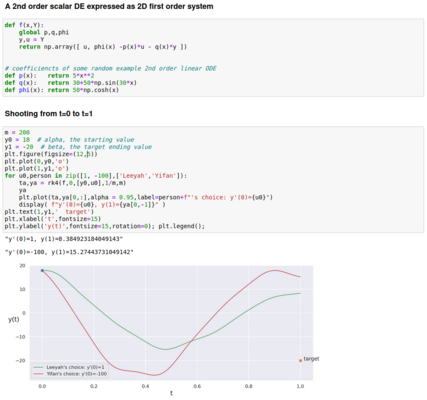Image resolution: width=427 pixels, height=400 pixels.
Task: Click the first code cell defining f(x,Y)
Action: 213,58
